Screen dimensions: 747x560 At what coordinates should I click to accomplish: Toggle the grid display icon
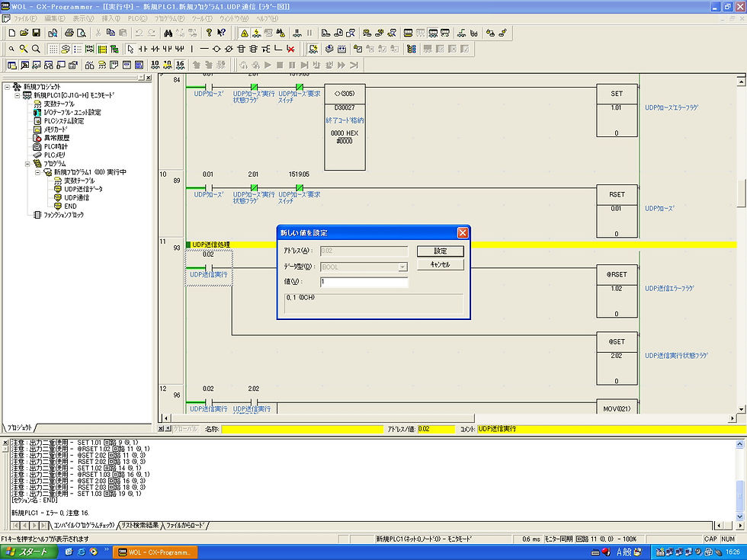pyautogui.click(x=53, y=49)
